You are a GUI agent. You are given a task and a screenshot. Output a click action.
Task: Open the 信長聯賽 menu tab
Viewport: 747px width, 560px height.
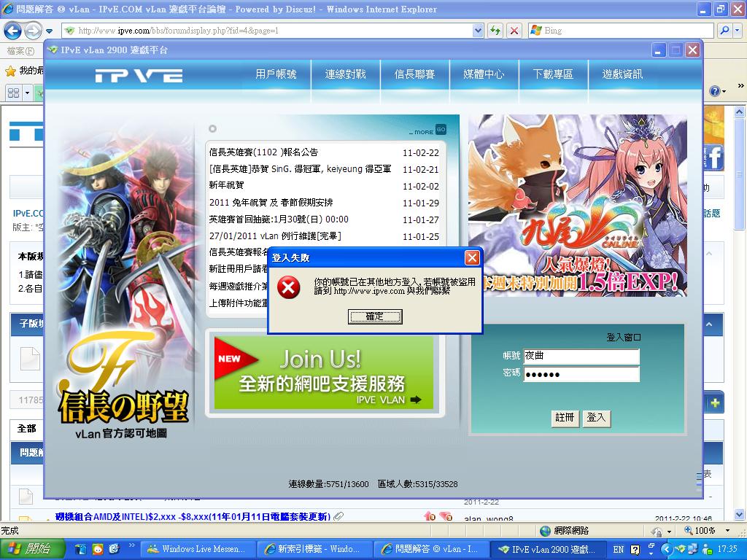414,74
